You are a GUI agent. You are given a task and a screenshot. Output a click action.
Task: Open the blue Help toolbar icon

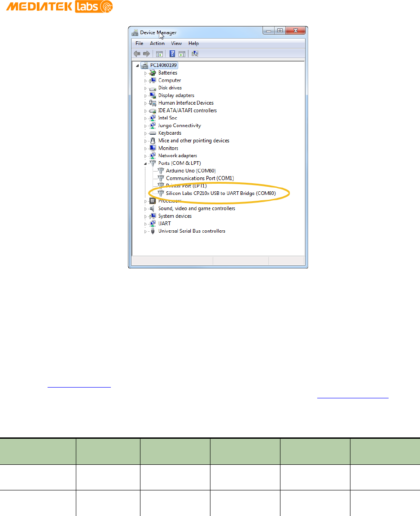[x=172, y=53]
